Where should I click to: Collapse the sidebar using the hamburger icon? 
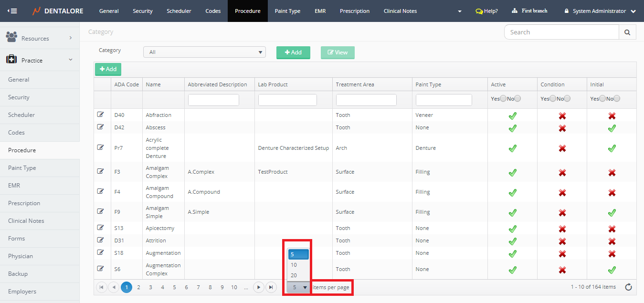[x=12, y=11]
